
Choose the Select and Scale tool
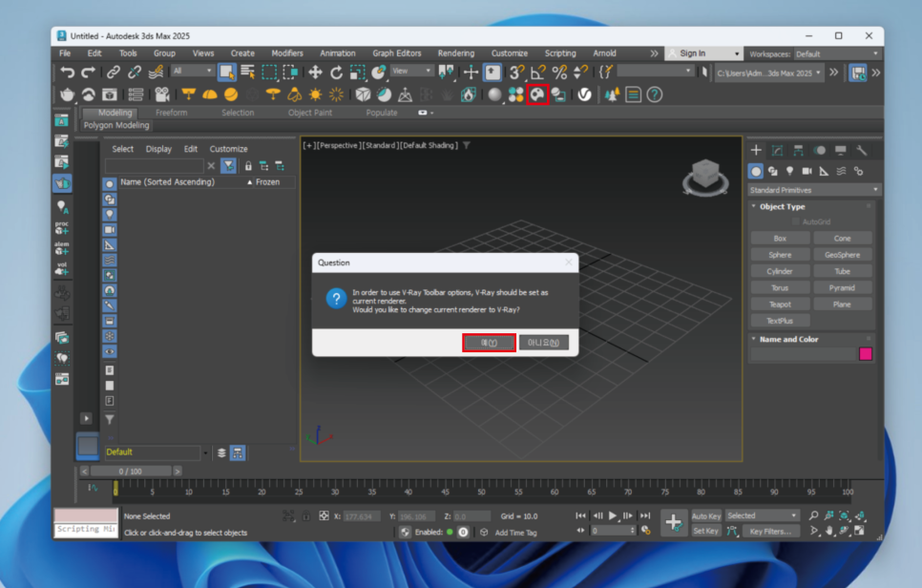click(x=357, y=73)
